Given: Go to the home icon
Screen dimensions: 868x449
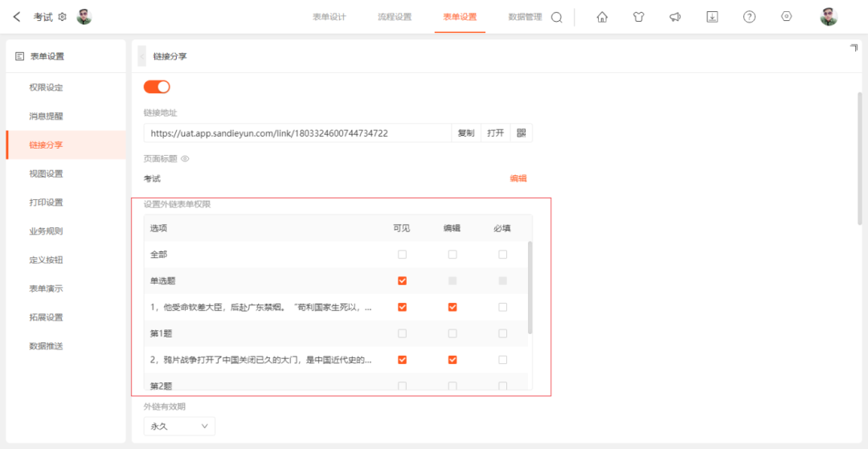Looking at the screenshot, I should (602, 17).
